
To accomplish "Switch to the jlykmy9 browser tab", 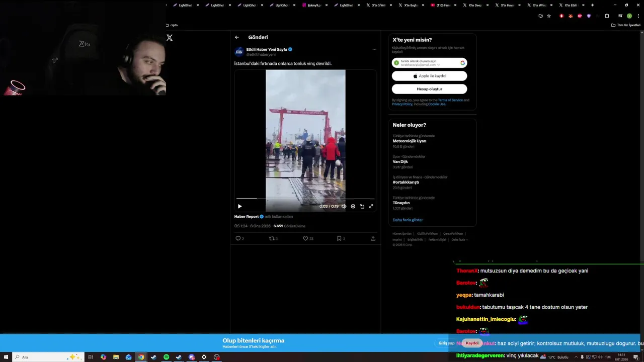I will pyautogui.click(x=314, y=5).
